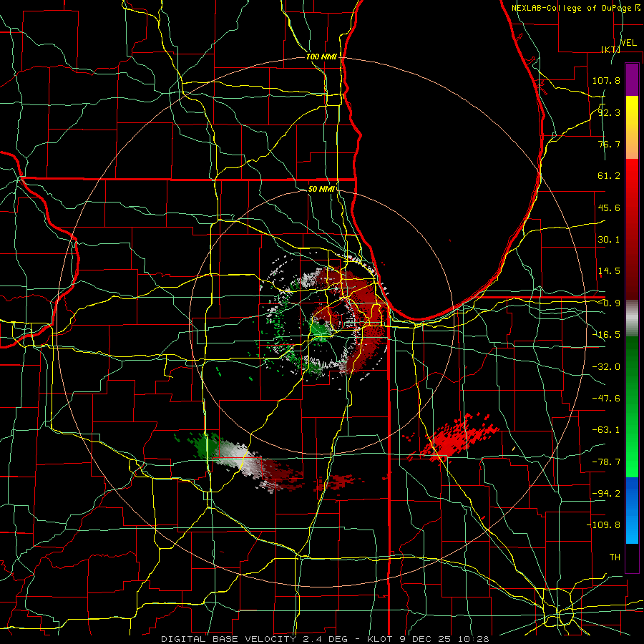Pick the gray near-zero segment of the colorbar
The height and width of the screenshot is (644, 644).
(632, 318)
